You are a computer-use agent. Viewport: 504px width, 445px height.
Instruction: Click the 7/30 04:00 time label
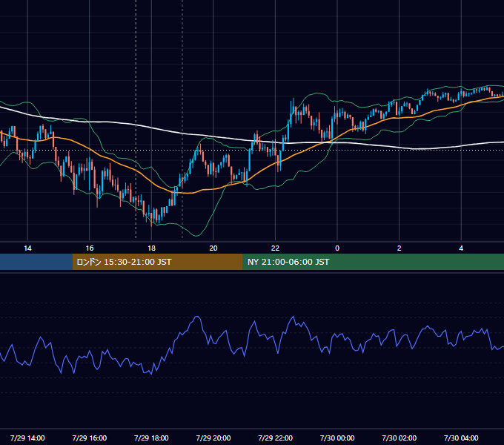pos(461,438)
